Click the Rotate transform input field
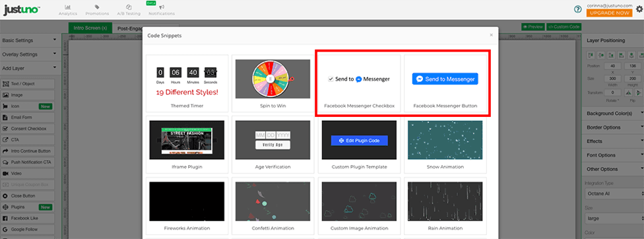Viewport: 644px width, 239px height. pos(612,93)
